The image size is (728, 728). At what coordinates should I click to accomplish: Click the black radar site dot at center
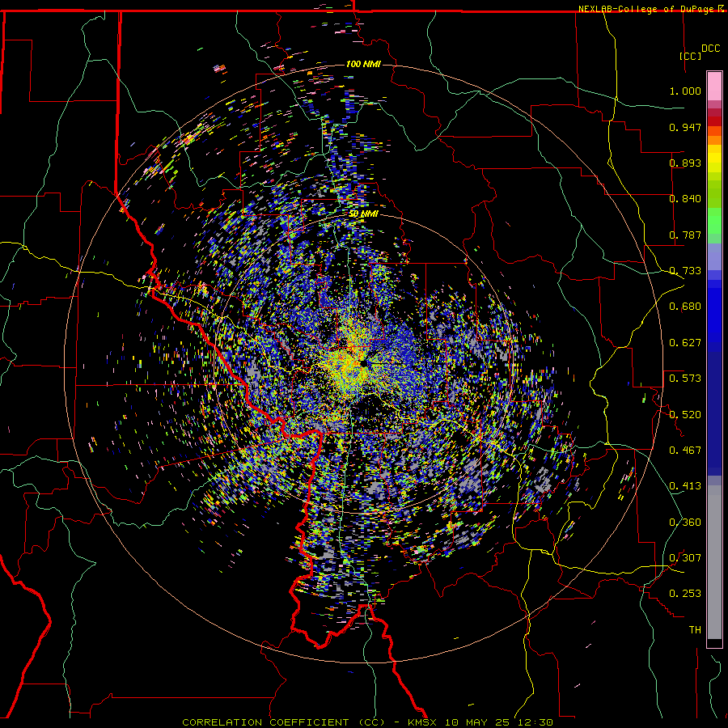pos(363,363)
